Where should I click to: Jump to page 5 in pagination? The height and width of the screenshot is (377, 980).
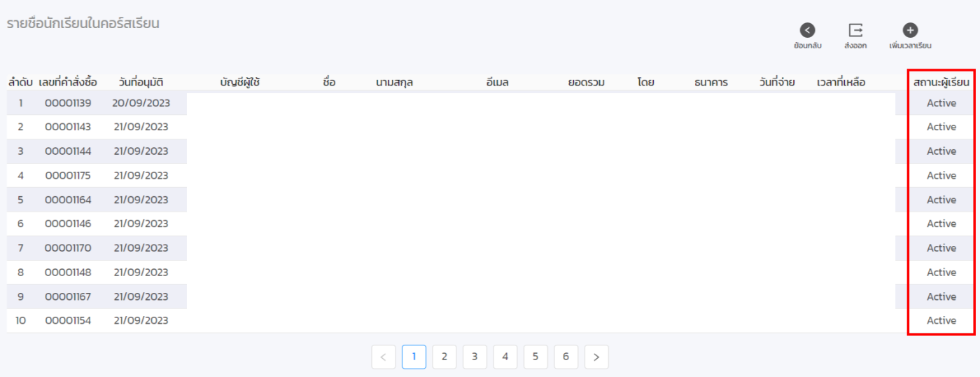point(535,357)
